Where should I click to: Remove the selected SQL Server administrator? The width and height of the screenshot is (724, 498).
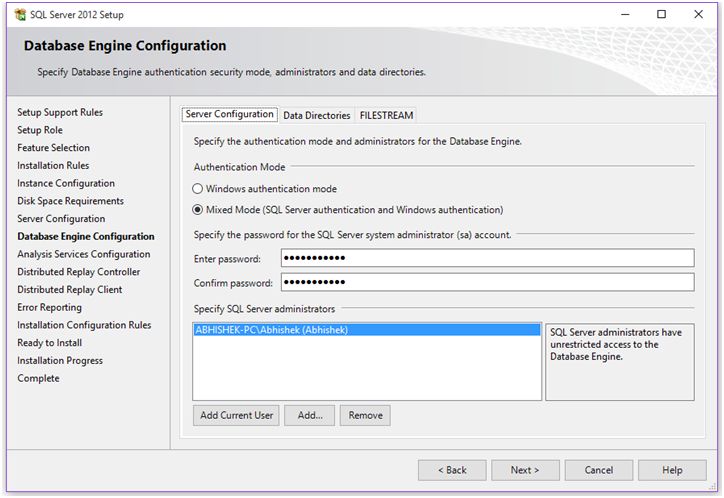click(x=365, y=415)
